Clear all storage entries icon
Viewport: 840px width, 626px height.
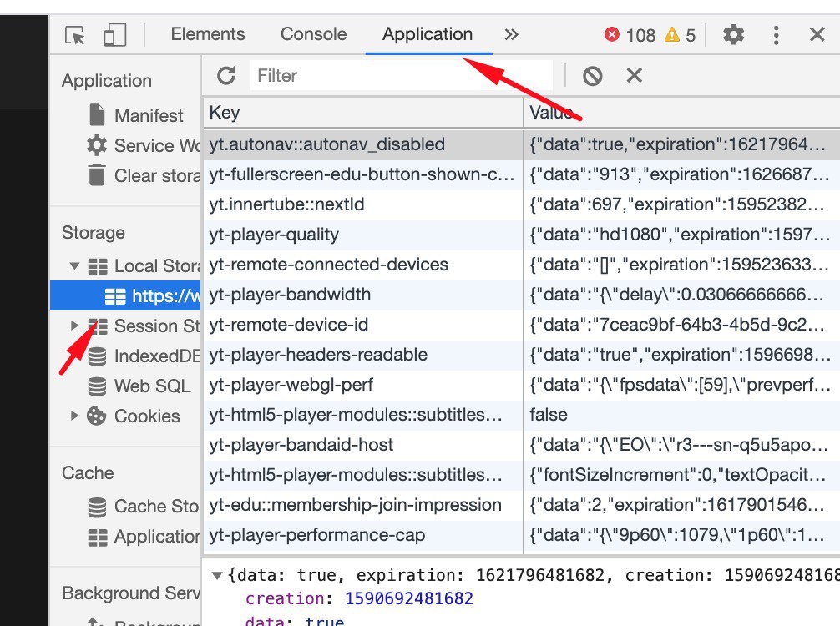(x=593, y=76)
